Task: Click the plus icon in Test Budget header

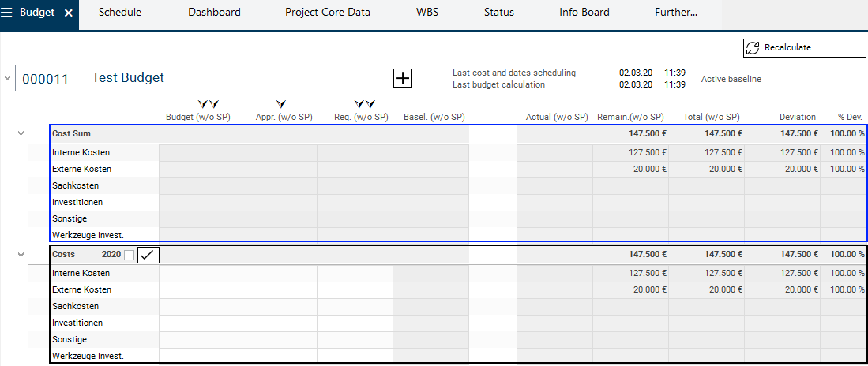Action: pyautogui.click(x=403, y=78)
